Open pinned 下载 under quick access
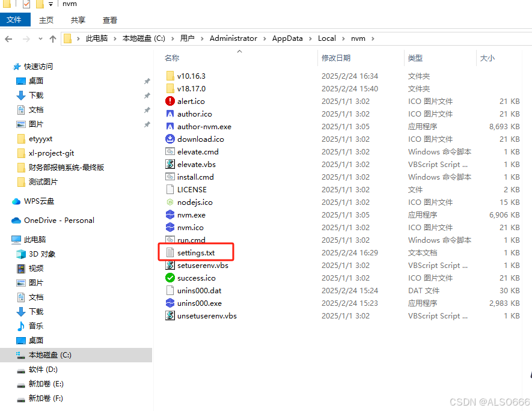Image resolution: width=532 pixels, height=411 pixels. tap(36, 96)
